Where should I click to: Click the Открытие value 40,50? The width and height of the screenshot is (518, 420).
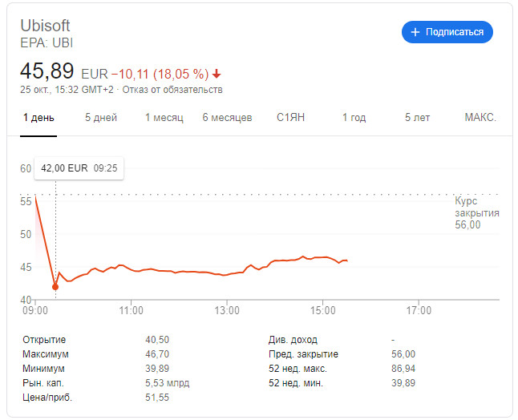click(157, 340)
